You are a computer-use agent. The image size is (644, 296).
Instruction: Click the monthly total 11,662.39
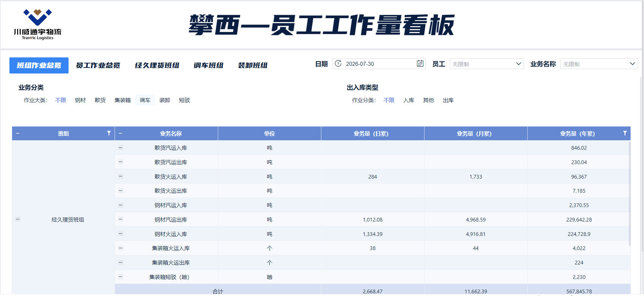coord(476,291)
